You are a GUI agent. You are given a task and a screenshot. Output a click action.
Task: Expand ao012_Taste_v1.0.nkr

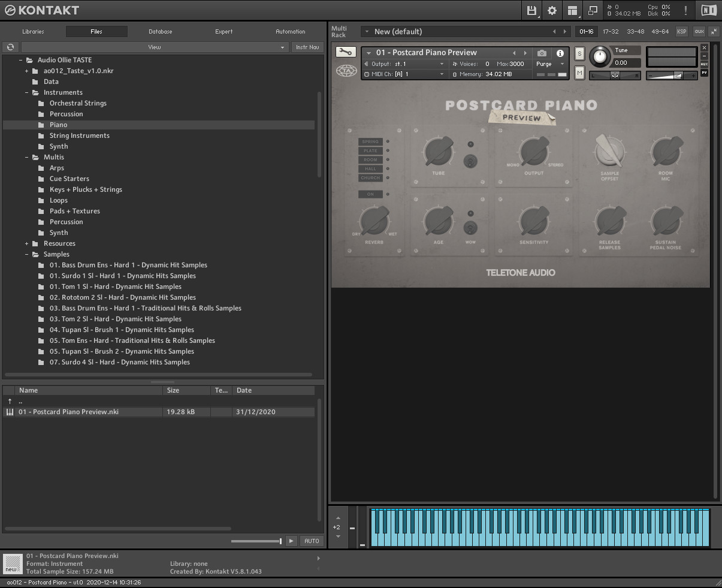[x=26, y=71]
